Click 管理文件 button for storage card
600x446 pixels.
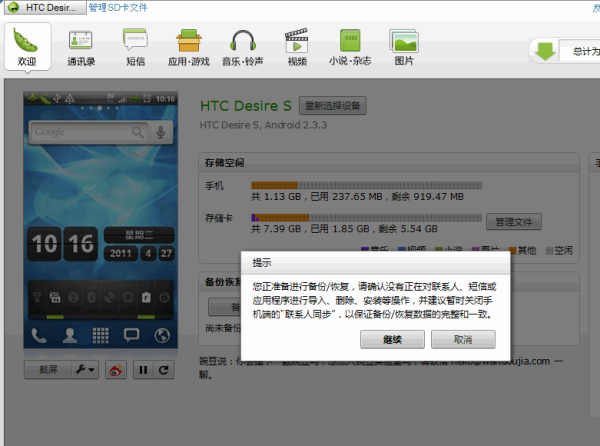click(514, 221)
